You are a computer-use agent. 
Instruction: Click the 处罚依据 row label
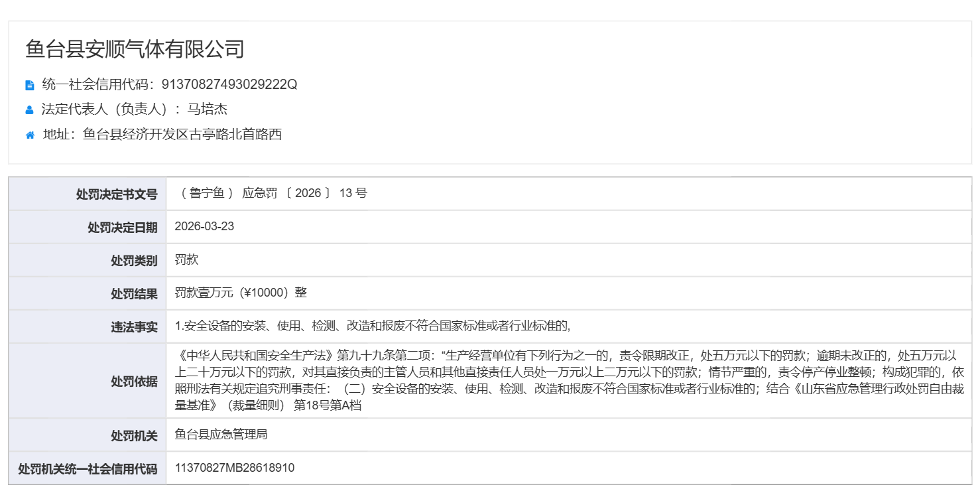[134, 381]
